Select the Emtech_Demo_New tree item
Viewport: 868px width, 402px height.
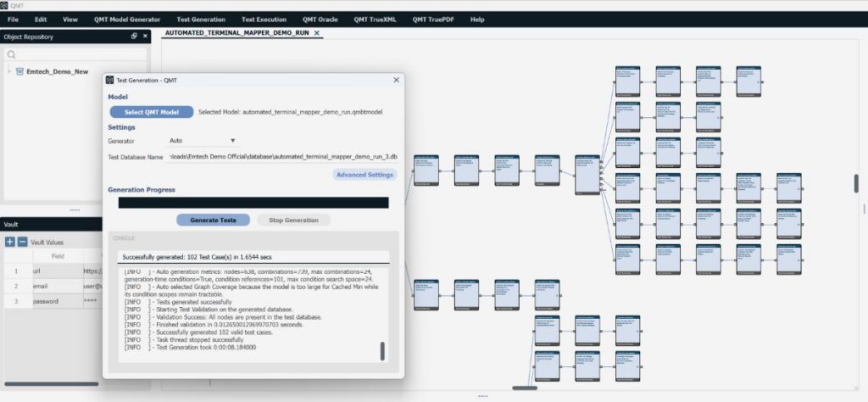[x=57, y=71]
